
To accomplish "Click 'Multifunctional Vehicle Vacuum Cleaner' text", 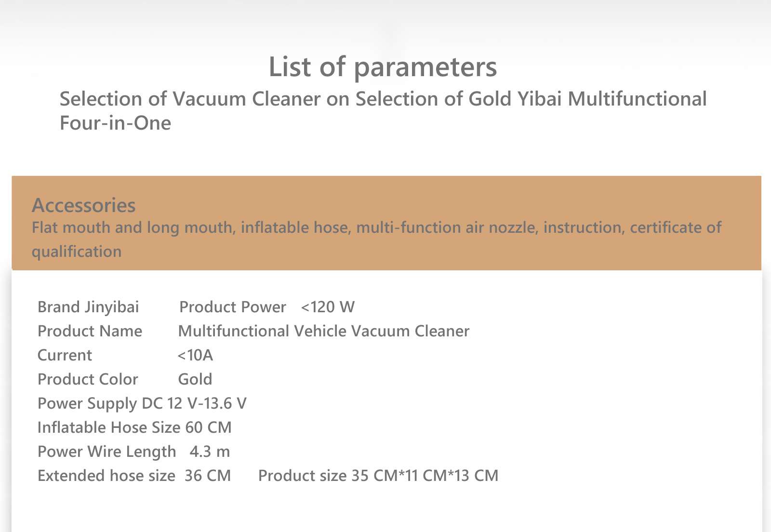I will coord(324,331).
